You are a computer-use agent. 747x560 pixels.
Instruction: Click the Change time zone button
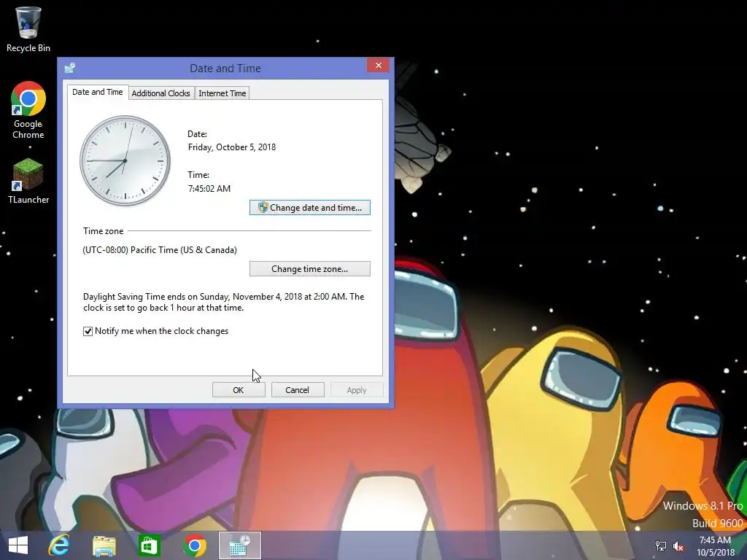click(x=309, y=269)
